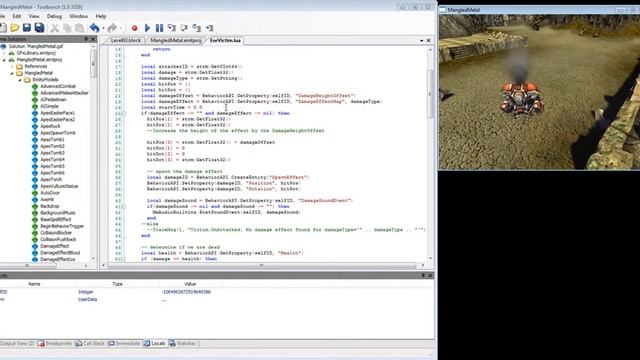This screenshot has height=360, width=640.
Task: Open the Help menu
Action: pyautogui.click(x=101, y=16)
